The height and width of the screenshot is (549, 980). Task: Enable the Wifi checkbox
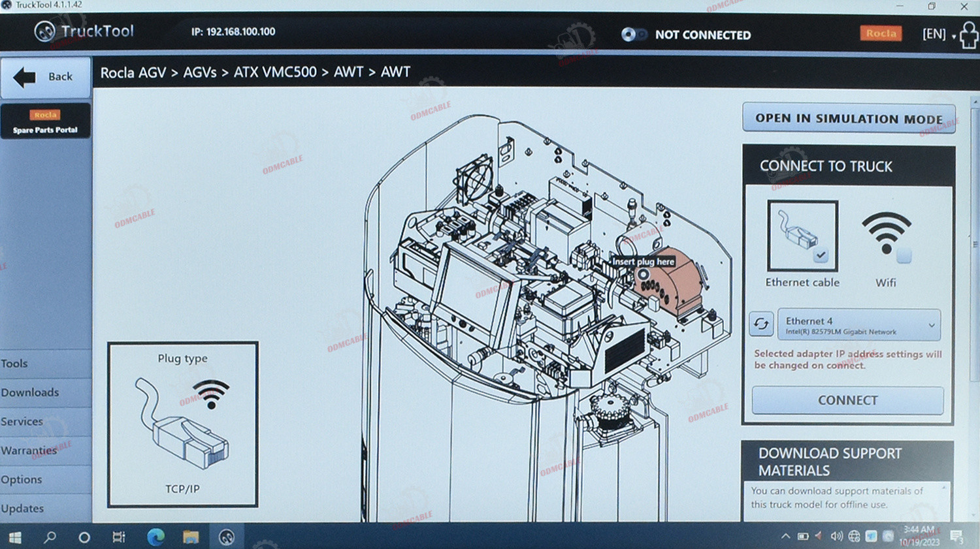click(904, 256)
